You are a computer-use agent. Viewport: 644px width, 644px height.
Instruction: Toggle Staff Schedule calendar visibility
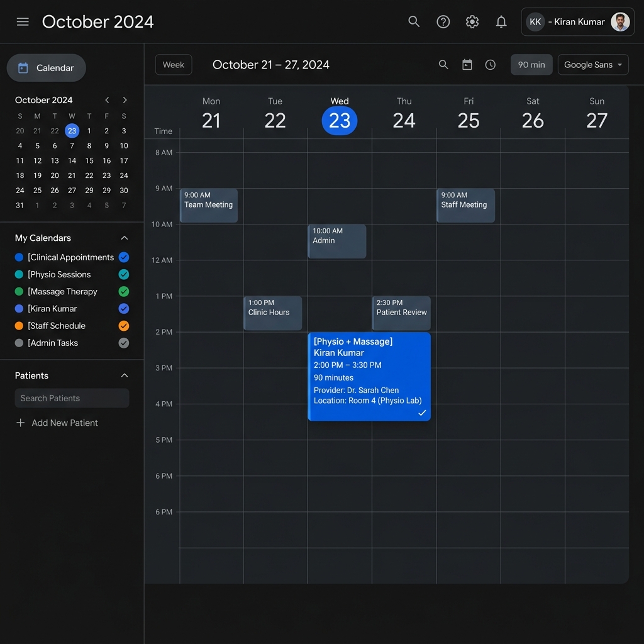(x=124, y=326)
